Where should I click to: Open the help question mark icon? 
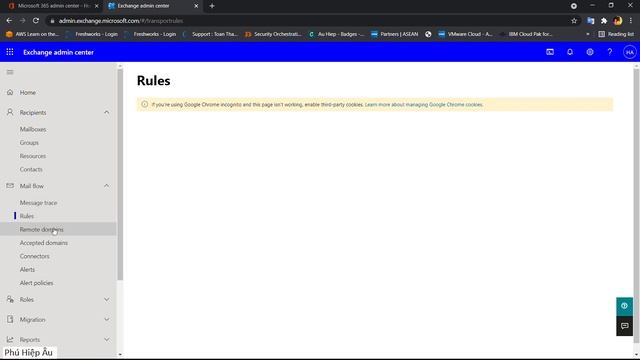609,52
